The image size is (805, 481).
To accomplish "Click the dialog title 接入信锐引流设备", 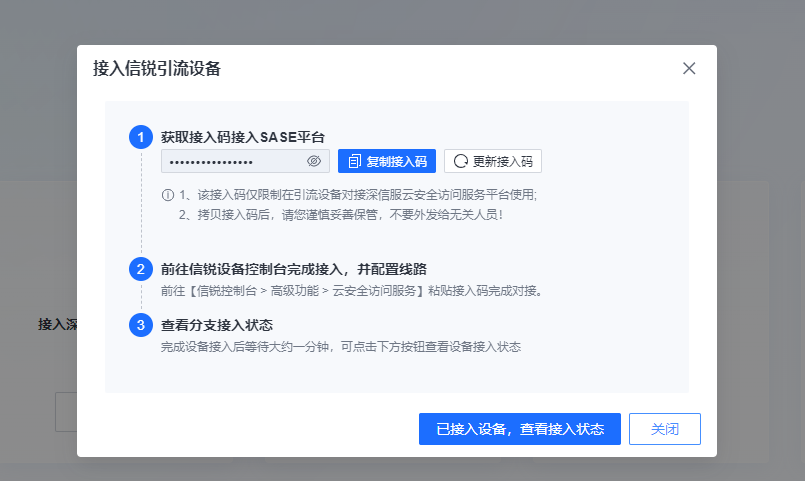I will tap(157, 68).
